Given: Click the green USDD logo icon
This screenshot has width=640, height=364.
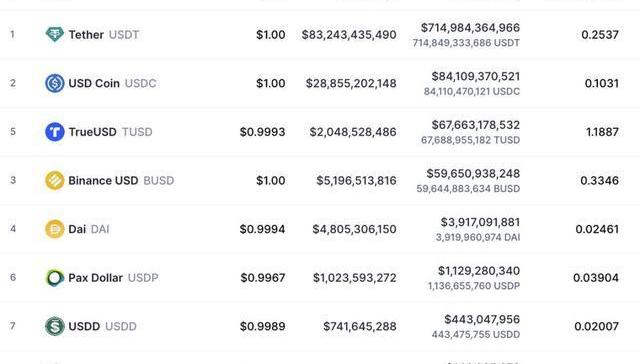Looking at the screenshot, I should (x=54, y=326).
